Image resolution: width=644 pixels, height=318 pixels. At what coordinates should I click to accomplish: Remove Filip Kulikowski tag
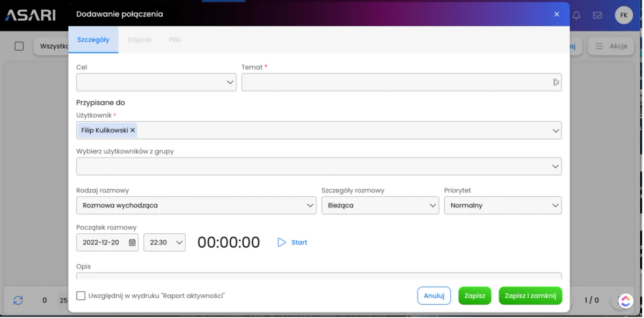point(133,130)
